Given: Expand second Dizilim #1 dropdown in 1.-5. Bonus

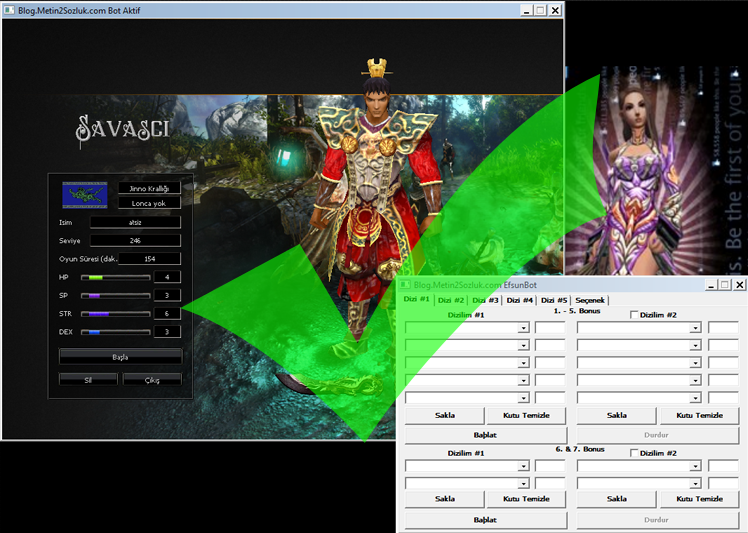Looking at the screenshot, I should pyautogui.click(x=523, y=345).
